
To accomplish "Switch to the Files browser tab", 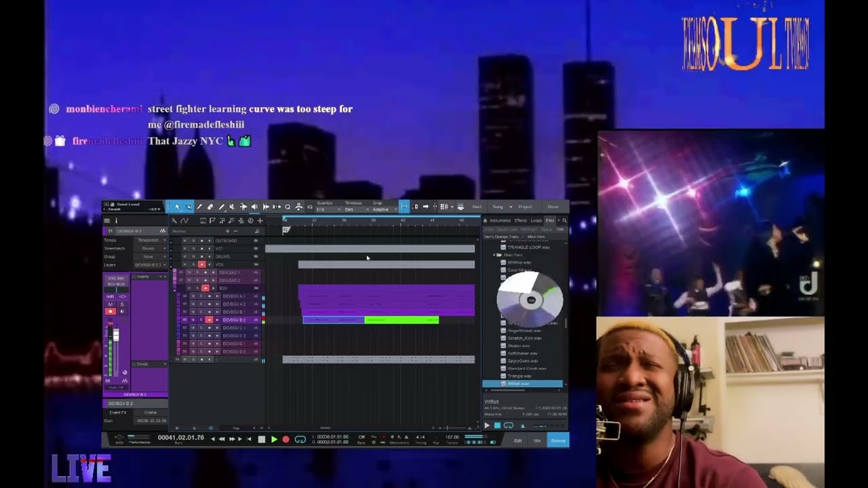I will pos(550,220).
